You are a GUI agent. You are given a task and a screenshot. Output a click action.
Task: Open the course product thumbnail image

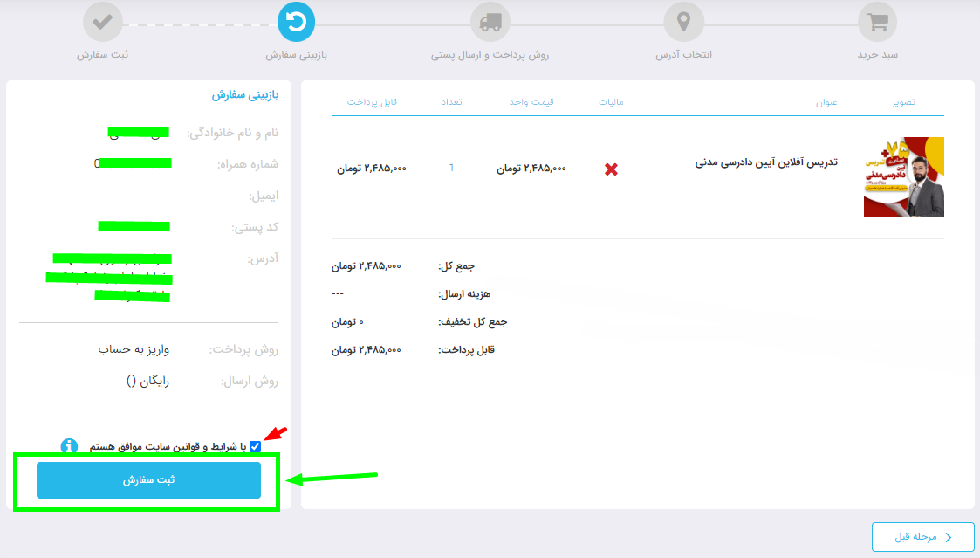(903, 177)
